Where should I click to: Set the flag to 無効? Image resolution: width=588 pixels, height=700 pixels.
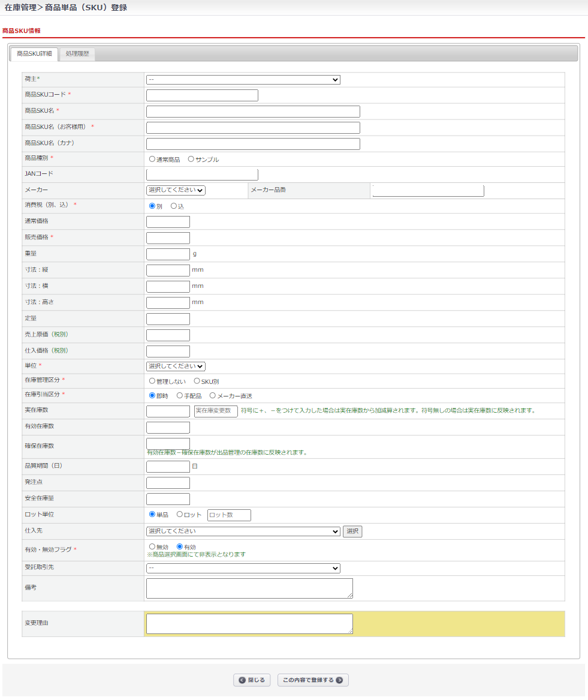152,547
